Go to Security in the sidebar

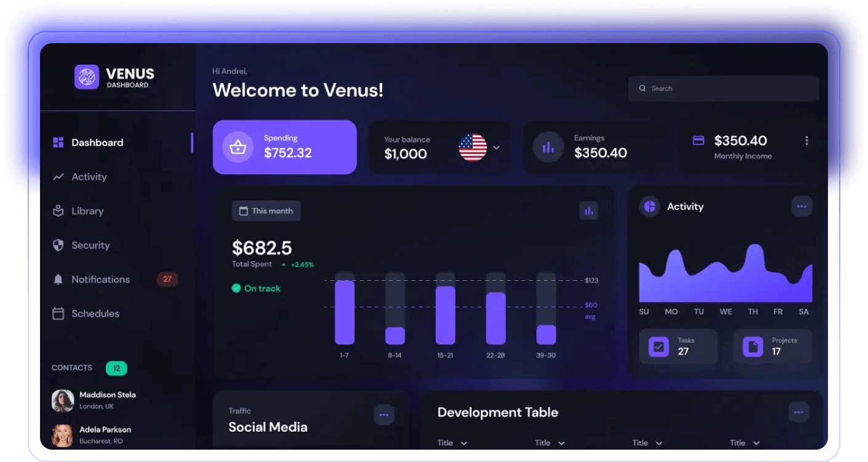click(90, 245)
